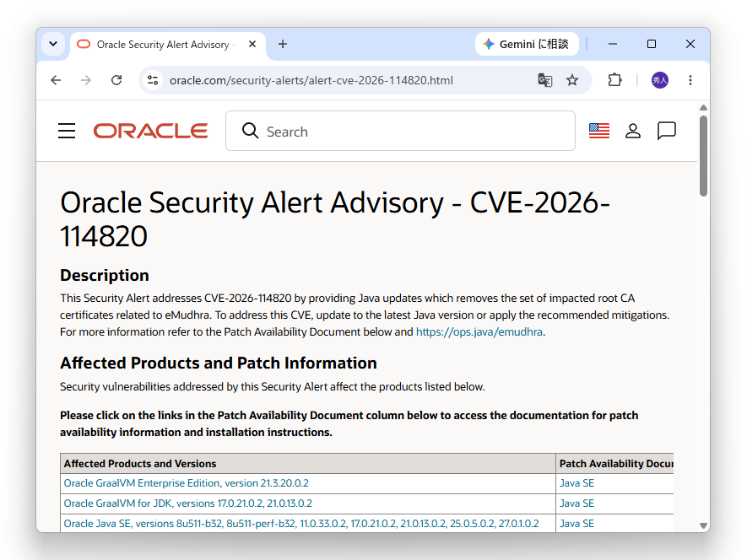The image size is (747, 560).
Task: Open the chat speech bubble icon
Action: tap(667, 131)
